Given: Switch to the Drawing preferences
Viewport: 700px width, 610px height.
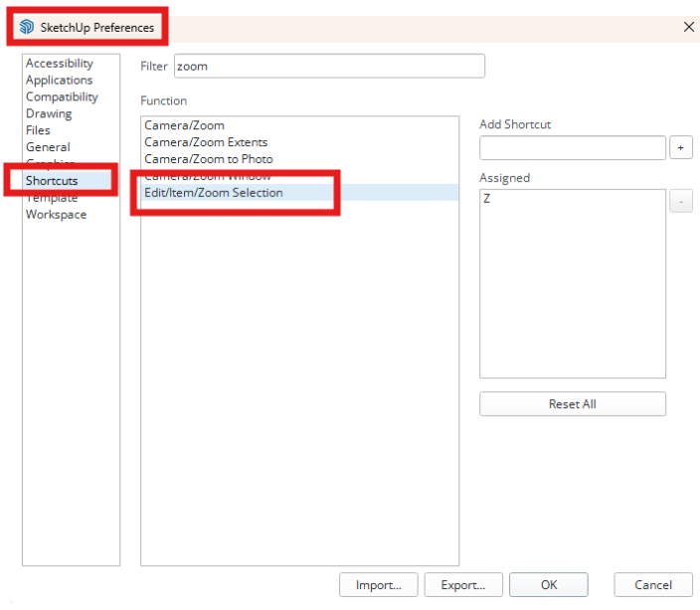Looking at the screenshot, I should 49,113.
